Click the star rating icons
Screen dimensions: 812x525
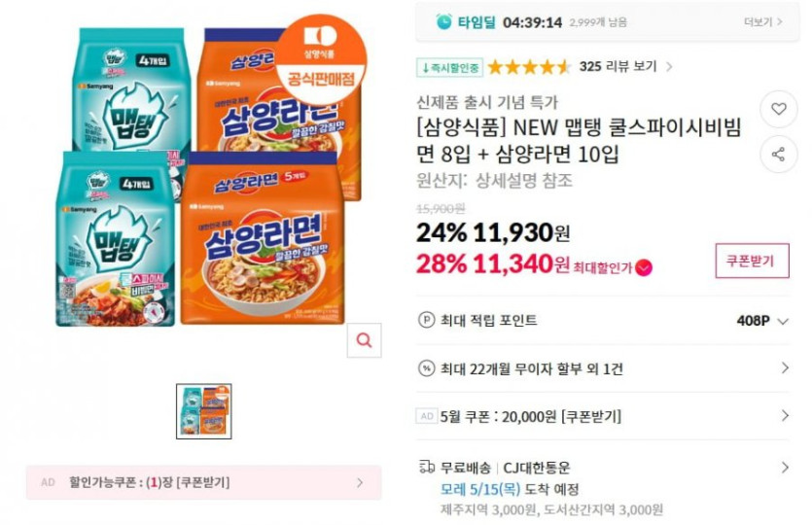coord(529,67)
